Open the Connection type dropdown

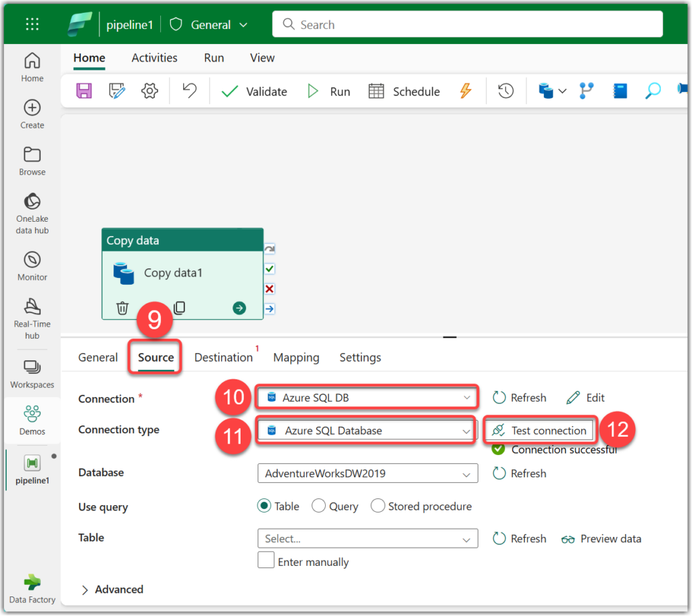click(367, 430)
